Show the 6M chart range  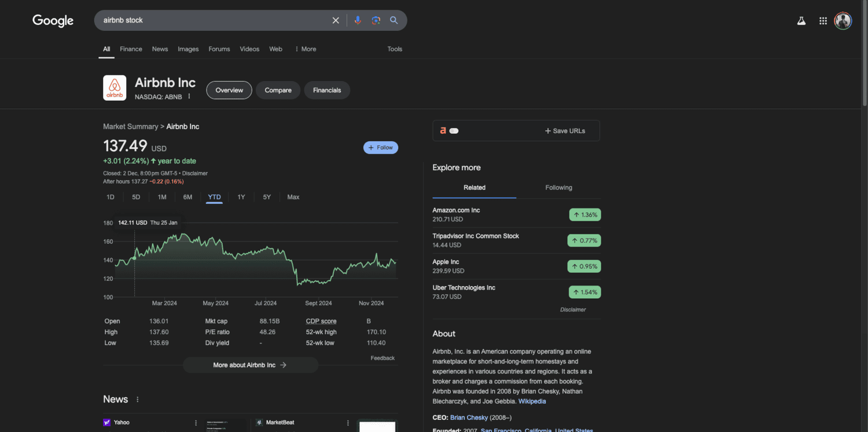pos(187,197)
